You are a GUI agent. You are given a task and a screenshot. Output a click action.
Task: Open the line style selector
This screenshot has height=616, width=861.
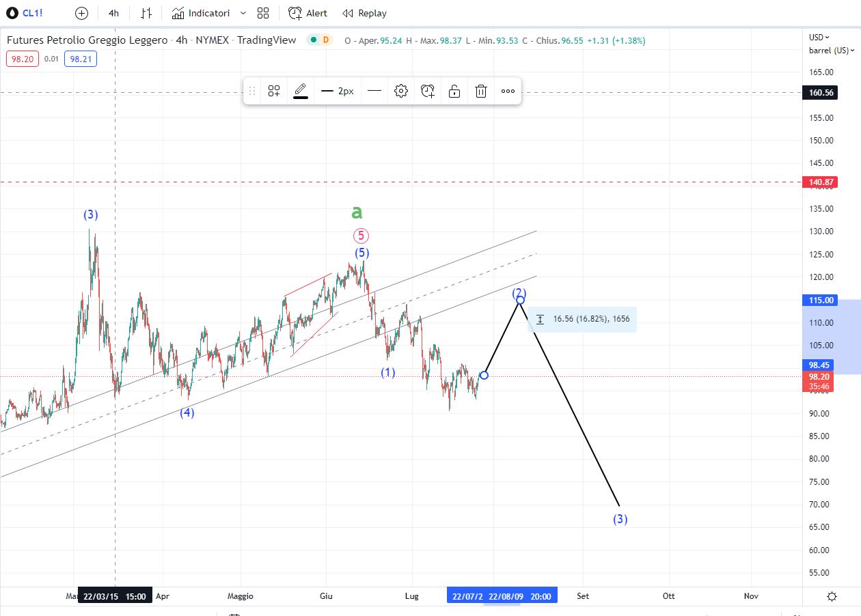(x=374, y=91)
